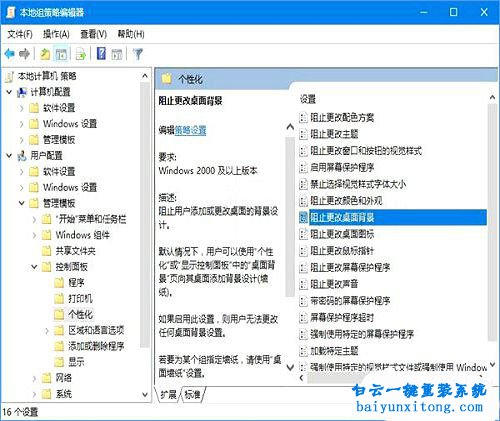
Task: Select the 显示 folder in tree
Action: click(x=76, y=362)
